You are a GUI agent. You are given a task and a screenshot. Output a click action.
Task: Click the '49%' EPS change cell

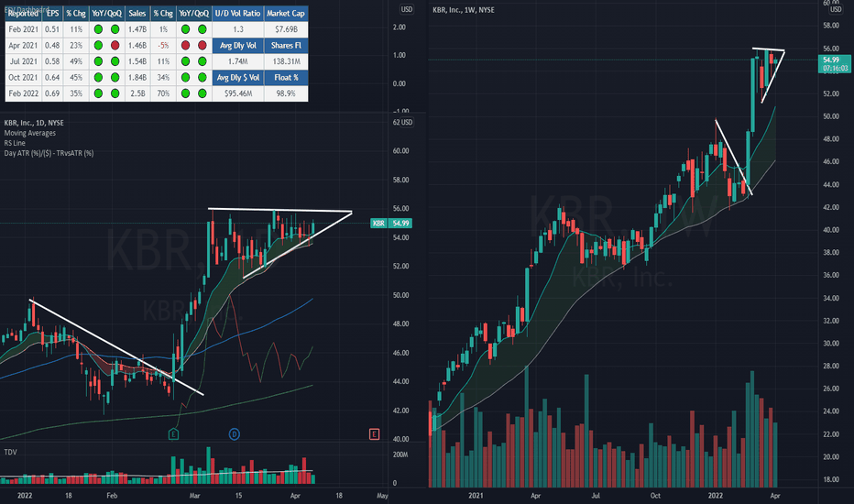(x=76, y=61)
